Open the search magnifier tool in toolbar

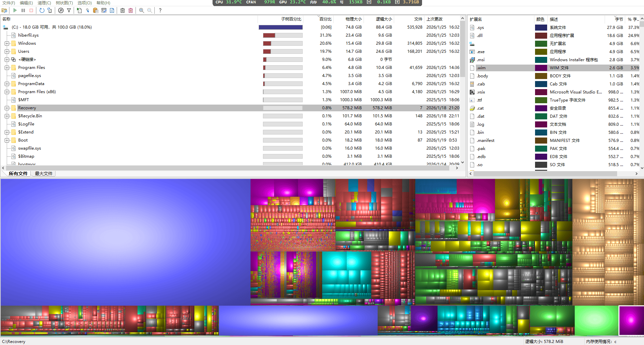coord(61,10)
